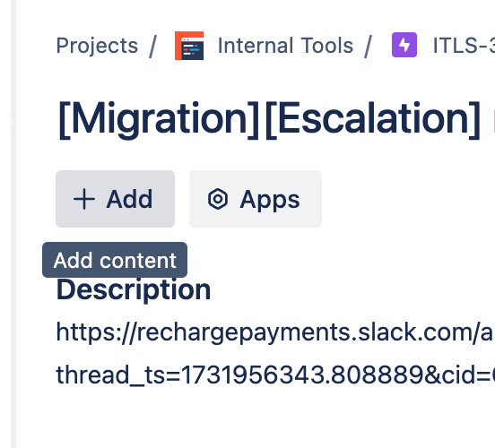This screenshot has height=448, width=495.
Task: Open the Projects breadcrumb link
Action: (97, 46)
